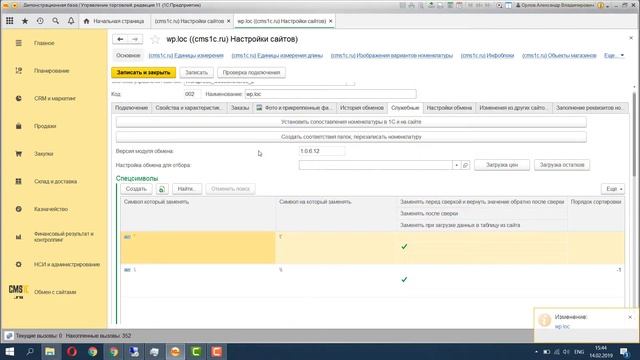This screenshot has height=360, width=640.
Task: Open Склад и доставка section
Action: [54, 181]
